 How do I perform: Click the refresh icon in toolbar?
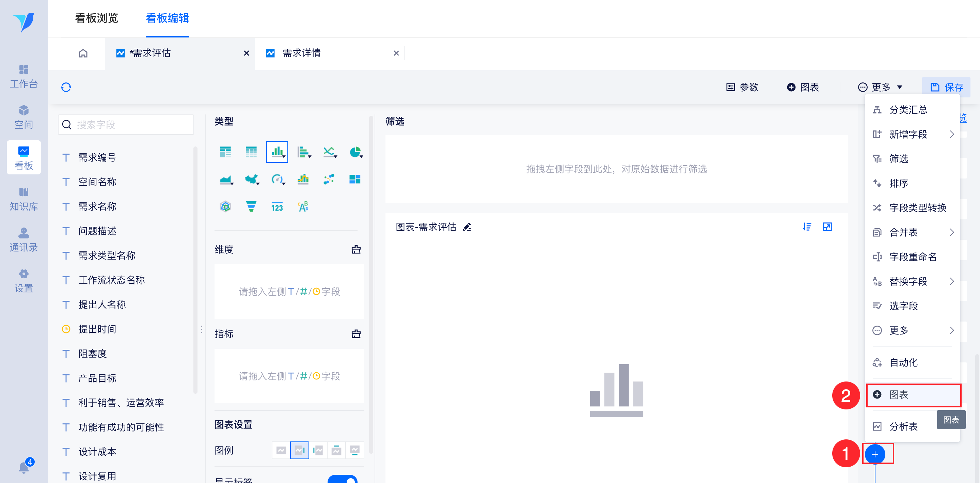(x=66, y=87)
